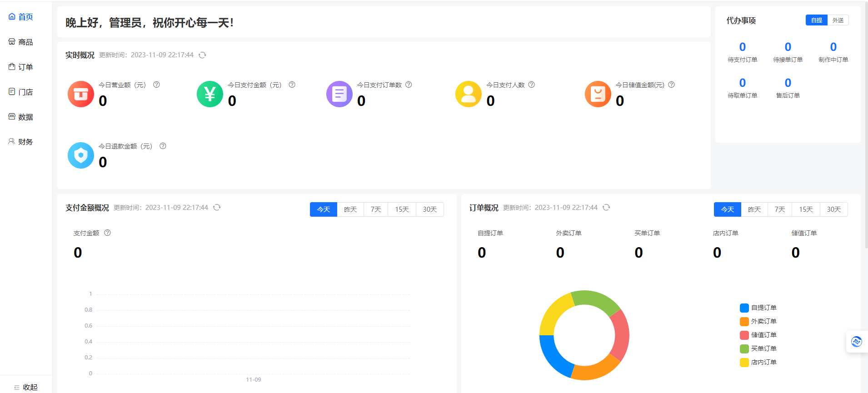This screenshot has height=393, width=868.
Task: Switch 代办事项 to 外送
Action: (x=838, y=20)
